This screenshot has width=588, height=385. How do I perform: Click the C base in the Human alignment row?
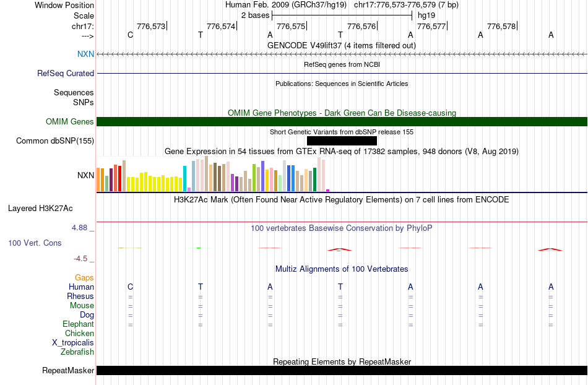(130, 287)
